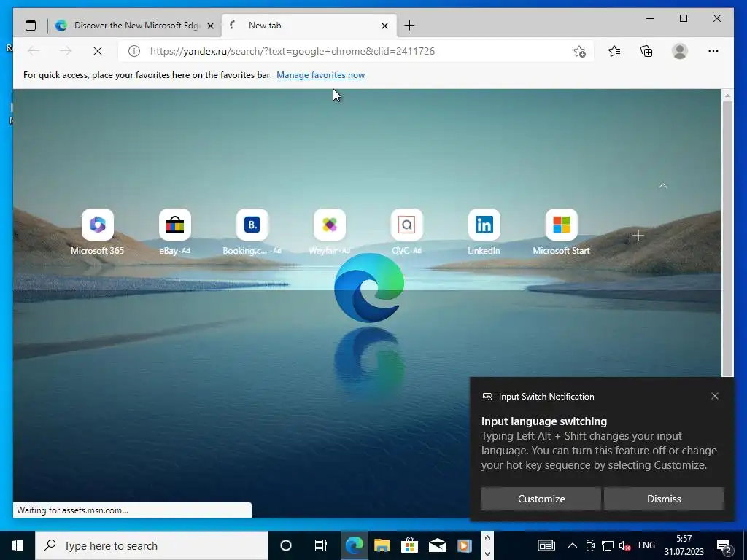Open Cortana circle icon on taskbar
This screenshot has height=560, width=747.
click(286, 545)
